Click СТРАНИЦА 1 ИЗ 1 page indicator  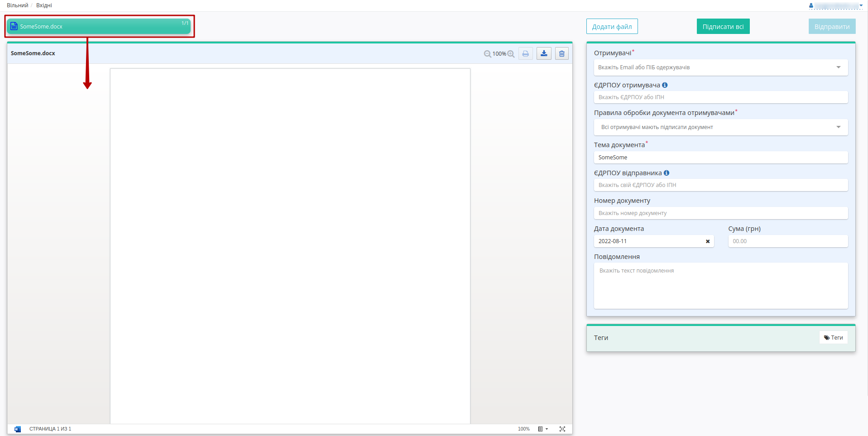coord(50,429)
